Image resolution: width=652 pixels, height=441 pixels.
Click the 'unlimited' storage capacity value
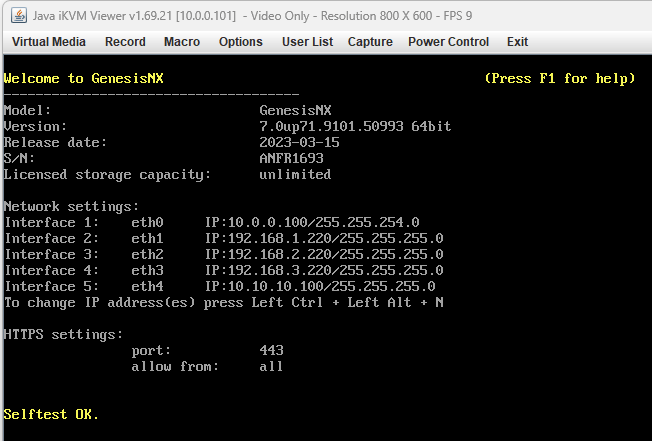click(295, 174)
